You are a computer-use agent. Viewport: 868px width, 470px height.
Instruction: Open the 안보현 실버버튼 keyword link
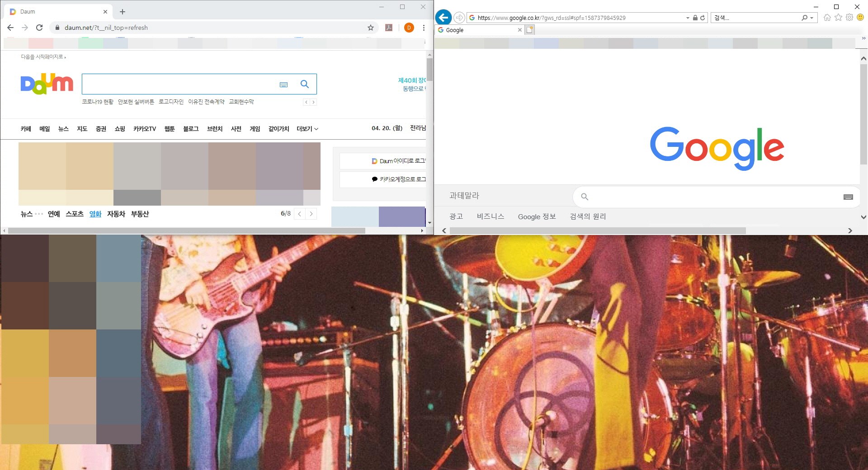click(x=136, y=102)
